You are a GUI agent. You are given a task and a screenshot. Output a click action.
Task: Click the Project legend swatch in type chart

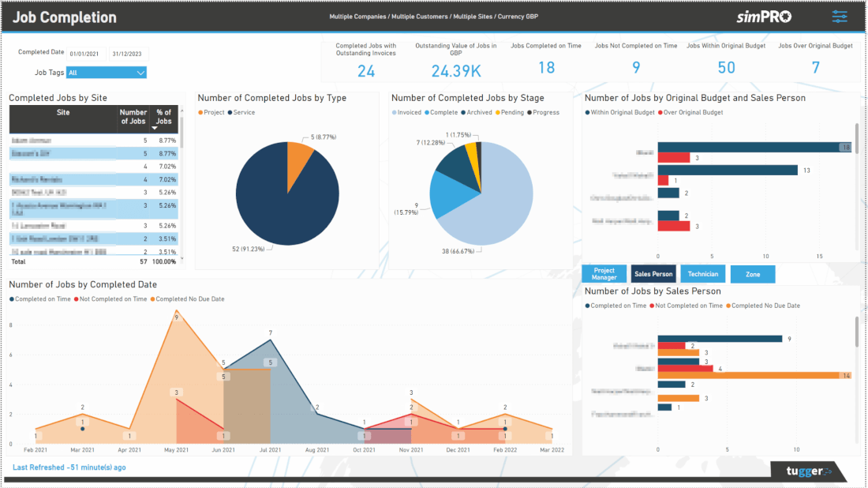(x=200, y=112)
